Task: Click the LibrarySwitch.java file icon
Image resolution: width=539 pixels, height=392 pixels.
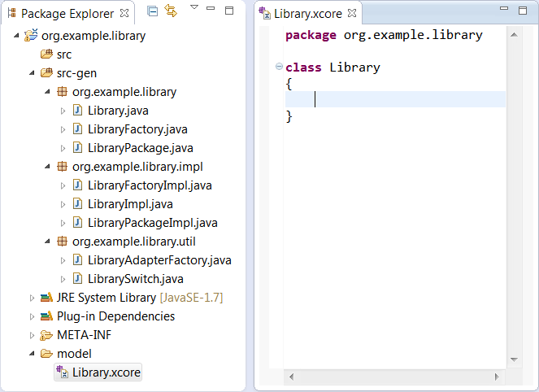Action: 78,278
